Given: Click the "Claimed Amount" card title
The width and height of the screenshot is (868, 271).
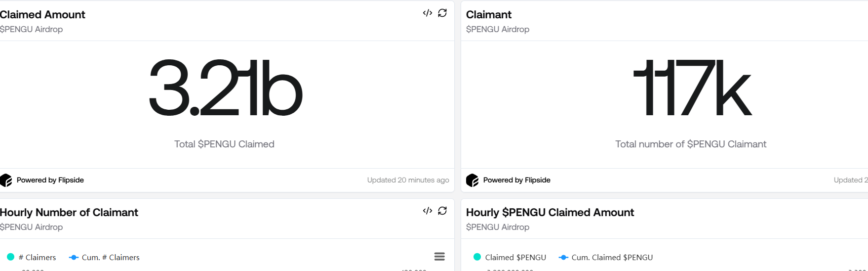Looking at the screenshot, I should [42, 15].
